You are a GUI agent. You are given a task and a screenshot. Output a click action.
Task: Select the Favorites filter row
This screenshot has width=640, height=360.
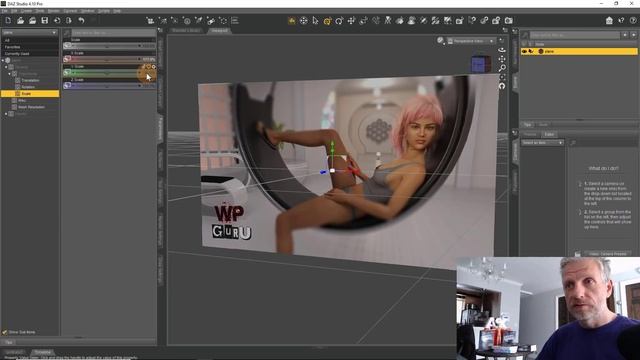tap(30, 47)
